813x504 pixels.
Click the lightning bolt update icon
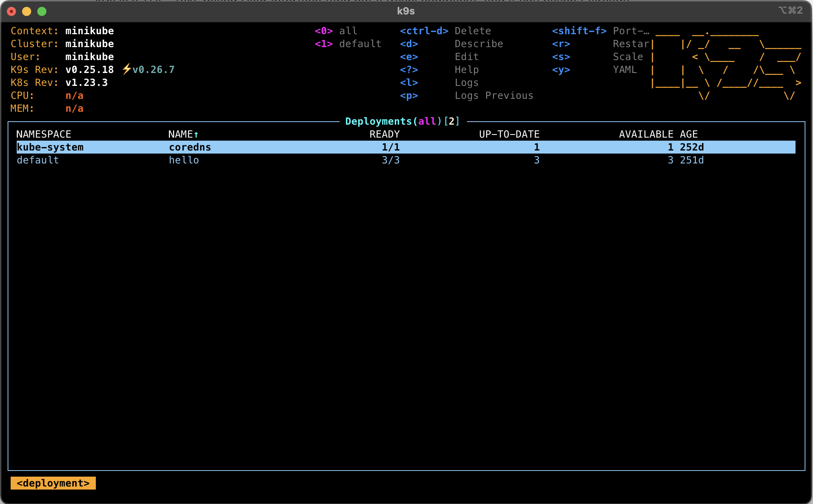click(127, 70)
